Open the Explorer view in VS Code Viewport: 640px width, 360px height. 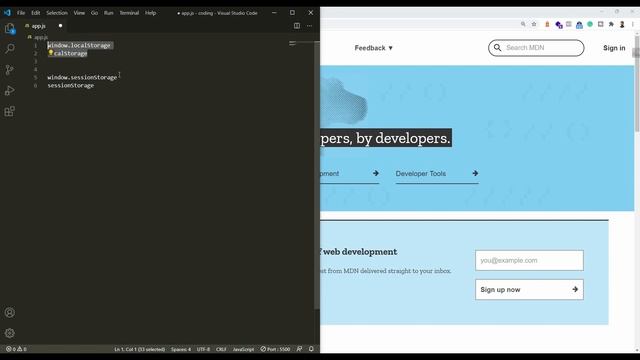[x=10, y=29]
